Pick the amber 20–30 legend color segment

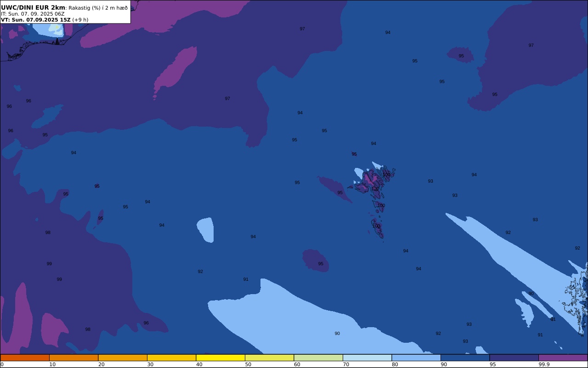coord(123,357)
